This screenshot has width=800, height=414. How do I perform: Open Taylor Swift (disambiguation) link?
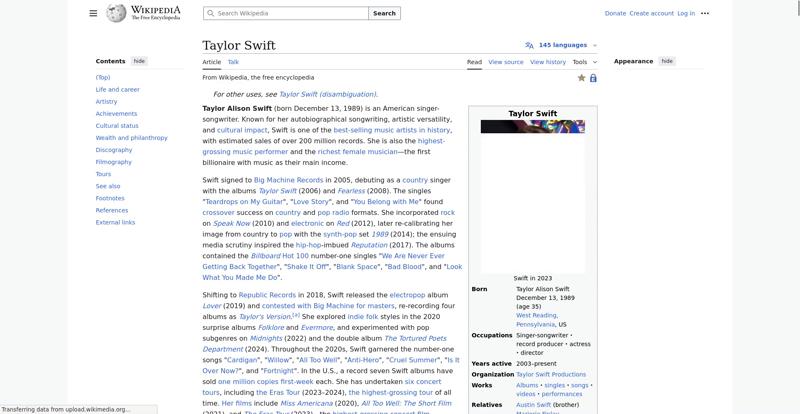click(328, 94)
